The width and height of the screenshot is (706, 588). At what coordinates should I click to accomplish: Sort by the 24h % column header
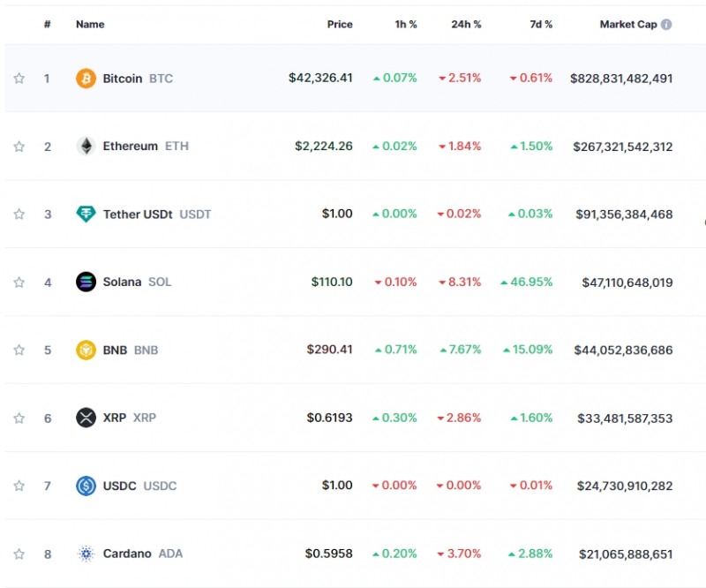[466, 25]
